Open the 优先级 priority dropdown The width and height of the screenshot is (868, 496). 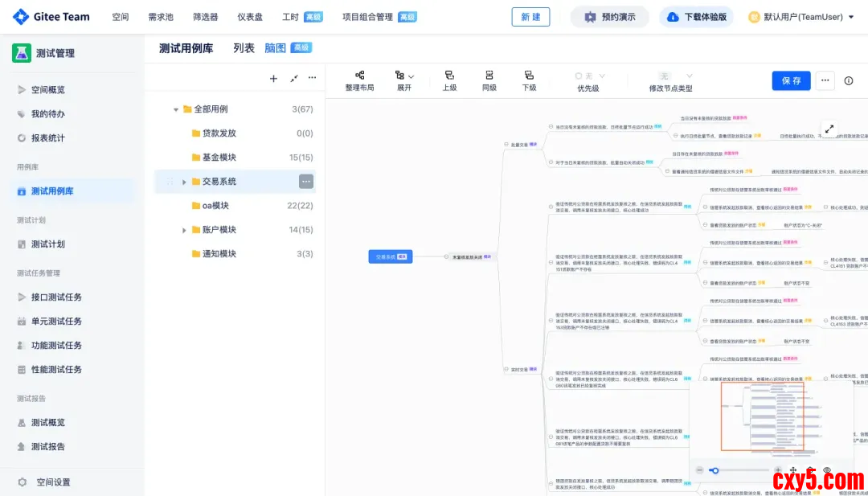pyautogui.click(x=588, y=80)
